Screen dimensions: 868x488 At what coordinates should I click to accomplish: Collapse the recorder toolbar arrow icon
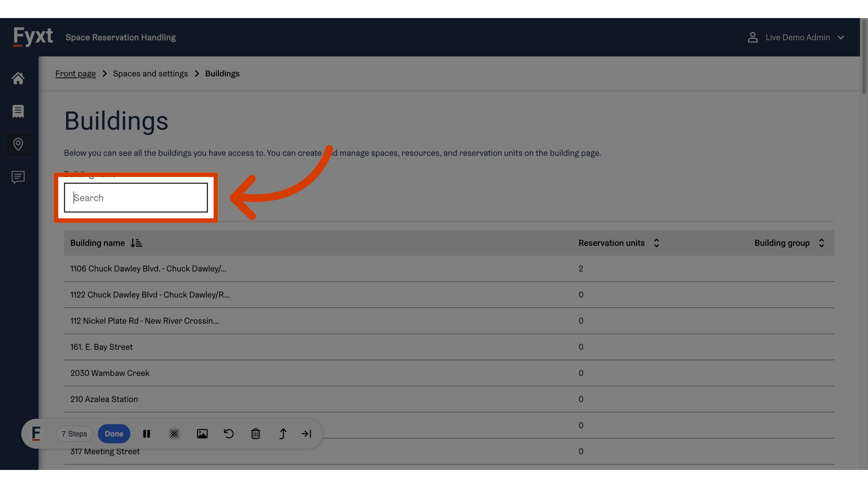tap(307, 434)
